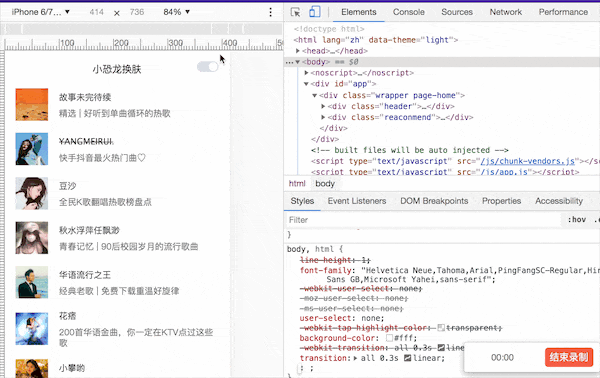Select the Properties sub-tab
Screen dimensions: 600x378
click(x=501, y=201)
